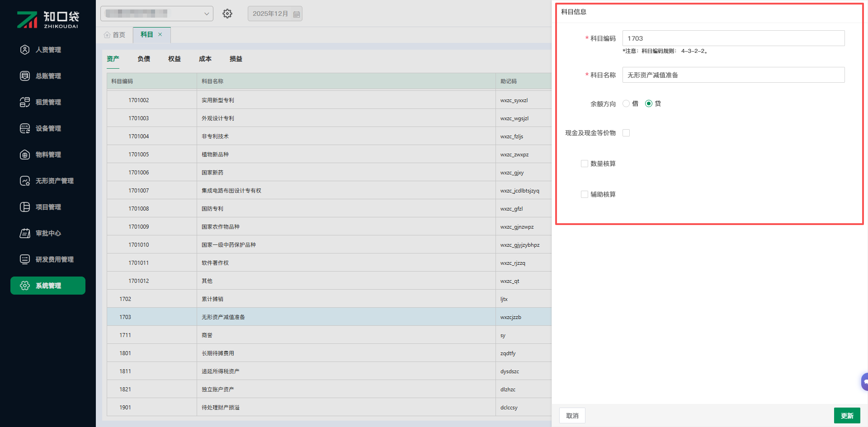Click 助记码 column header
The width and height of the screenshot is (868, 427).
point(524,81)
